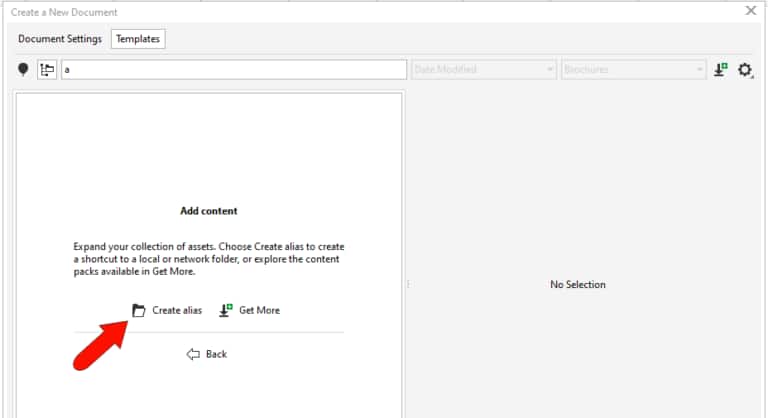Go back using the Back text link
This screenshot has width=768, height=418.
(x=216, y=354)
